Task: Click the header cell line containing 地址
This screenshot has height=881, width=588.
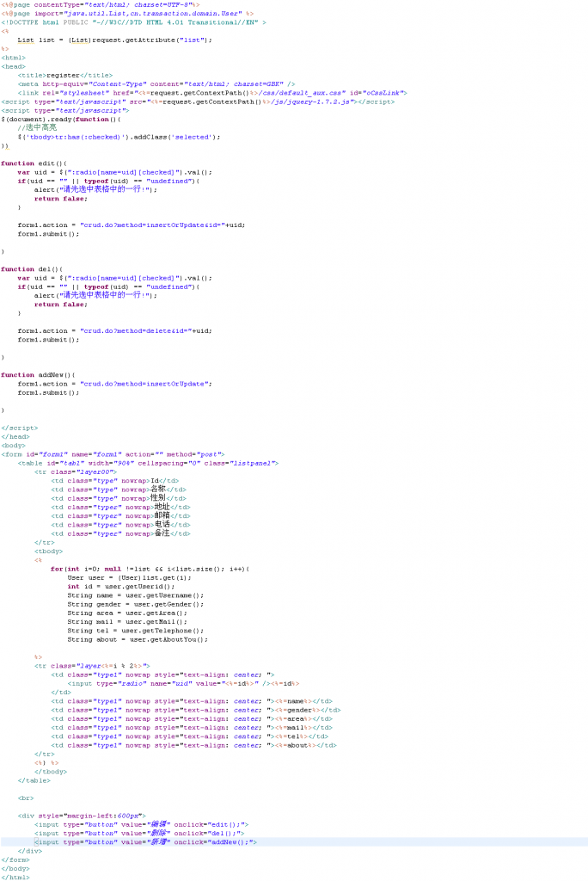Action: pos(120,507)
